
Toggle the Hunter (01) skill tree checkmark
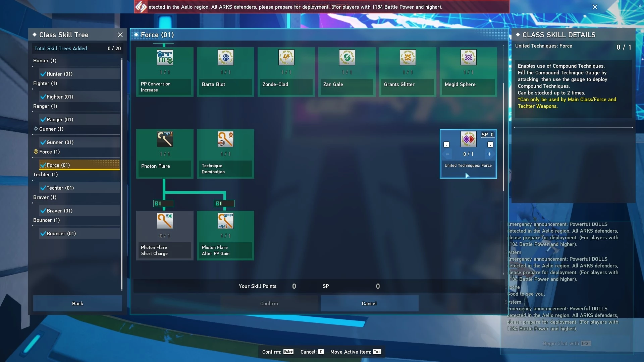tap(43, 74)
